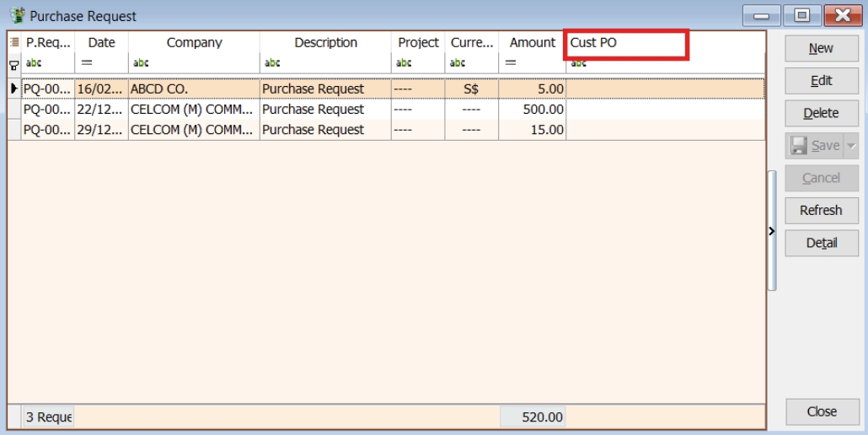
Task: Click the current row indicator arrow
Action: pos(13,89)
